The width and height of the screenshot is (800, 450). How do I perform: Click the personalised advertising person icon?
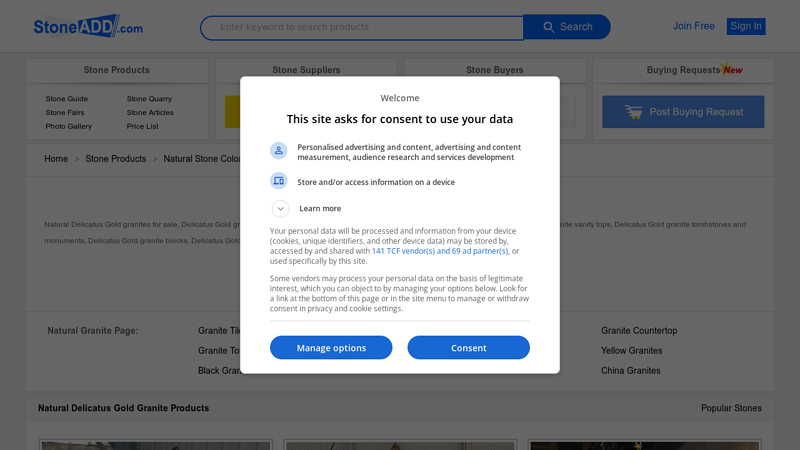[x=279, y=151]
